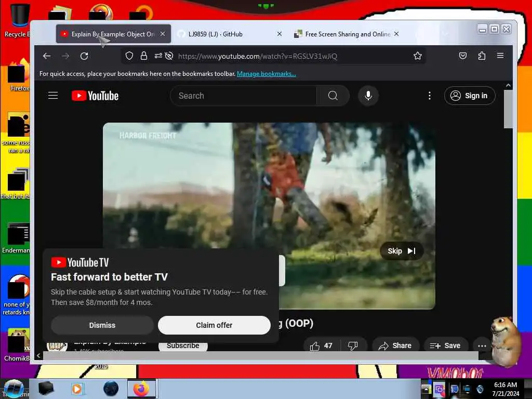This screenshot has width=532, height=399.
Task: Close the Free Screen Sharing tab
Action: [396, 34]
